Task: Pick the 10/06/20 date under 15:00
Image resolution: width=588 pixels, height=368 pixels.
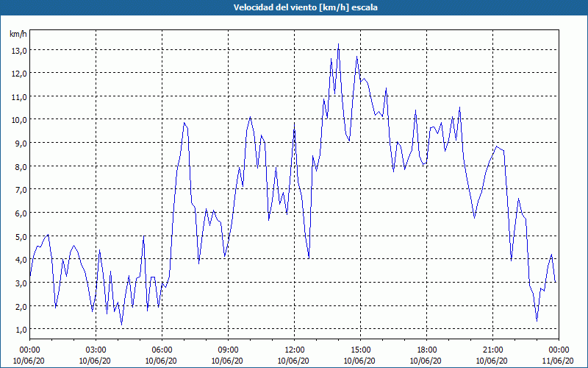Action: pyautogui.click(x=359, y=361)
